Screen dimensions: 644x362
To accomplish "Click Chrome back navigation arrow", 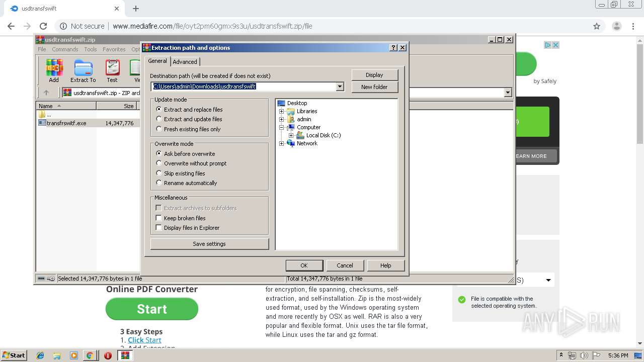I will click(x=11, y=26).
